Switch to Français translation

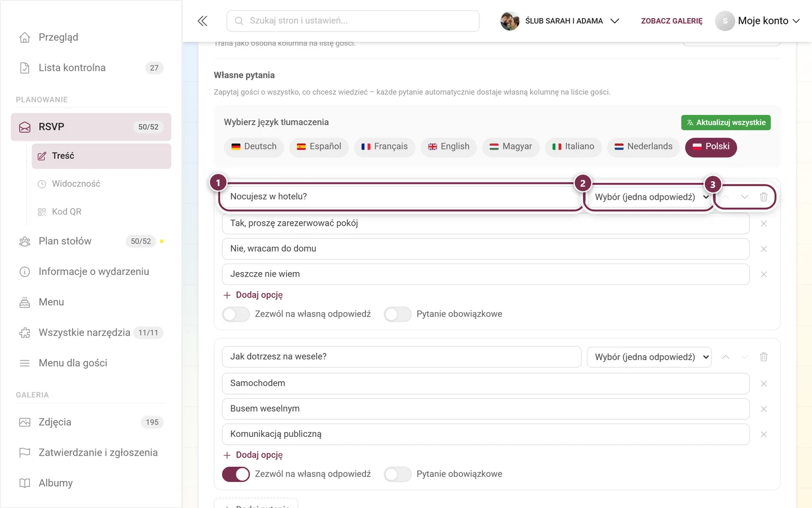pos(385,147)
